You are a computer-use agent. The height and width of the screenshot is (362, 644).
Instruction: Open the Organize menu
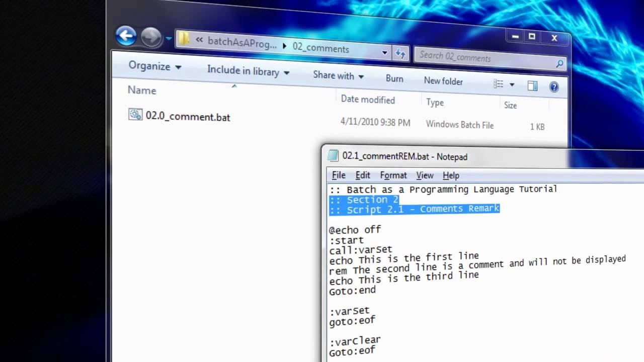[155, 66]
